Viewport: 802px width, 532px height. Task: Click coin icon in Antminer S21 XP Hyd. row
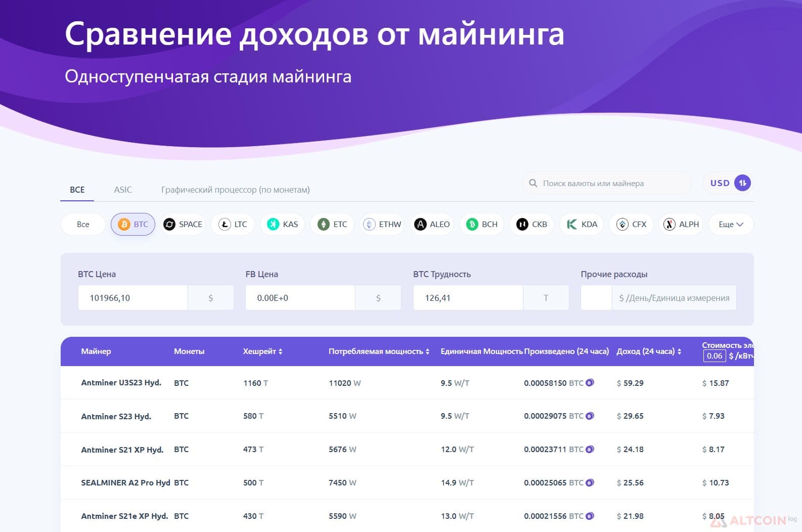coord(590,449)
